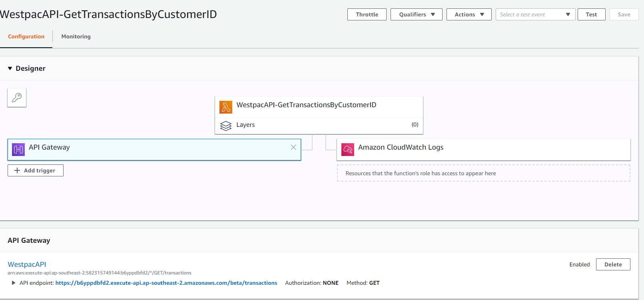Click the Authorization: NONE text

(x=312, y=283)
